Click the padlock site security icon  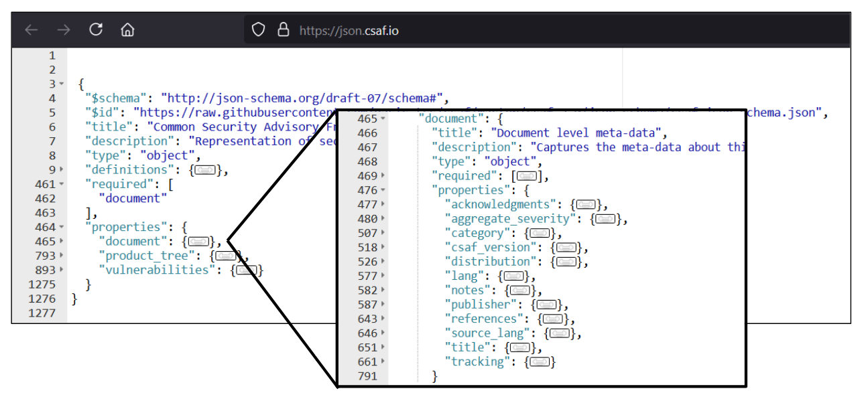tap(284, 29)
